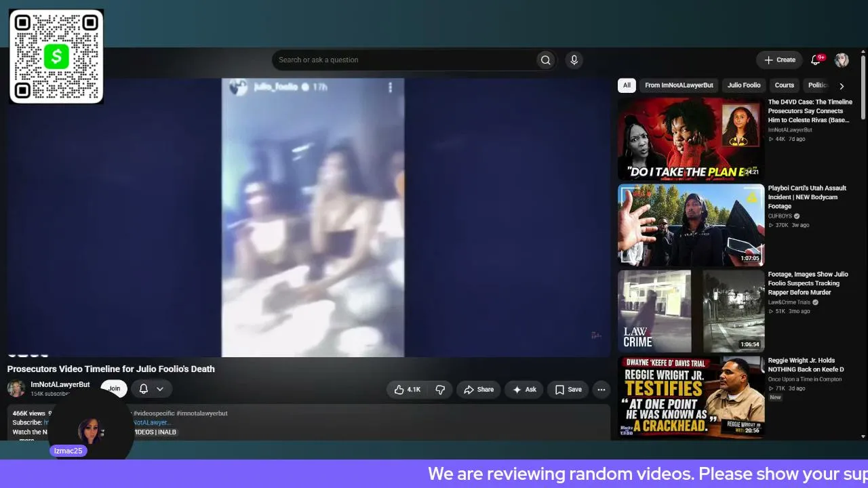The width and height of the screenshot is (868, 488).
Task: Join the ImNotALawyerBut channel
Action: pos(114,389)
